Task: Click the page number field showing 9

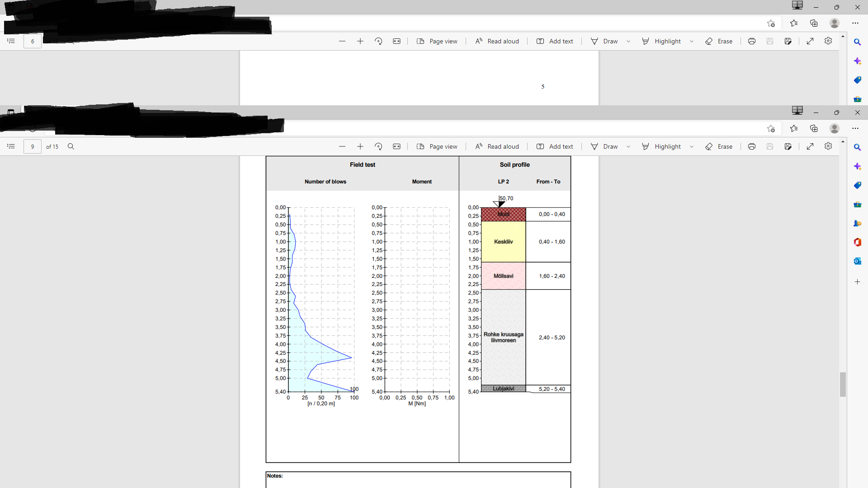Action: tap(33, 146)
